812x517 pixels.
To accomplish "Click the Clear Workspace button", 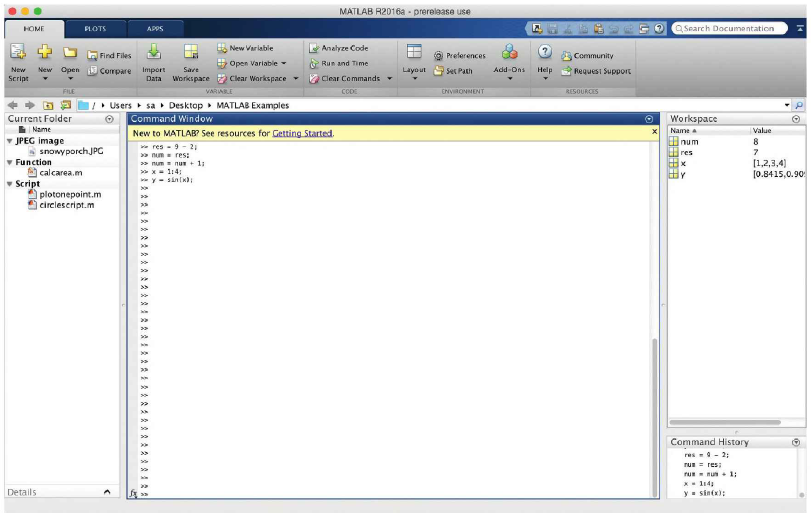I will [x=252, y=78].
